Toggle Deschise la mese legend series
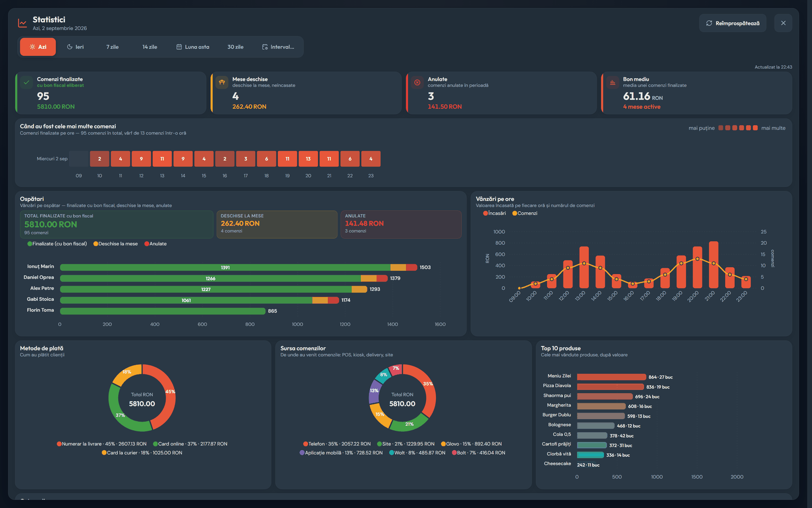812x508 pixels. pyautogui.click(x=116, y=244)
